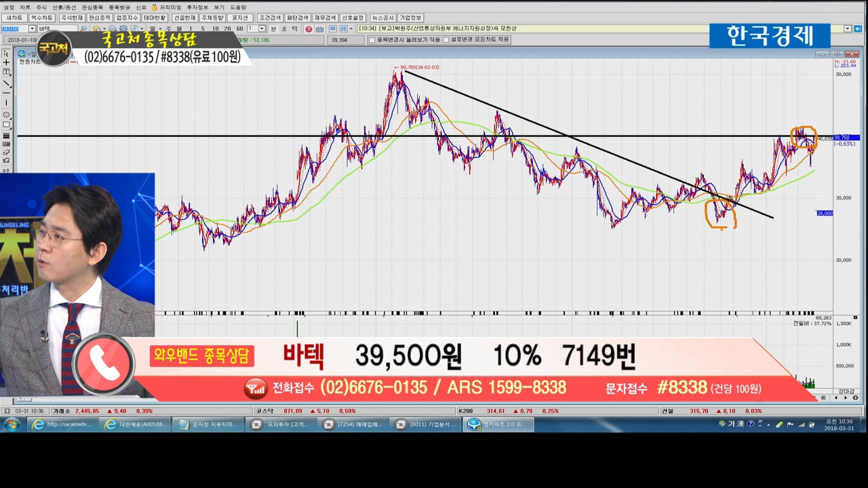Toggle the 종목변경시 늘려보기 적용 checkbox
The height and width of the screenshot is (488, 868).
(372, 40)
